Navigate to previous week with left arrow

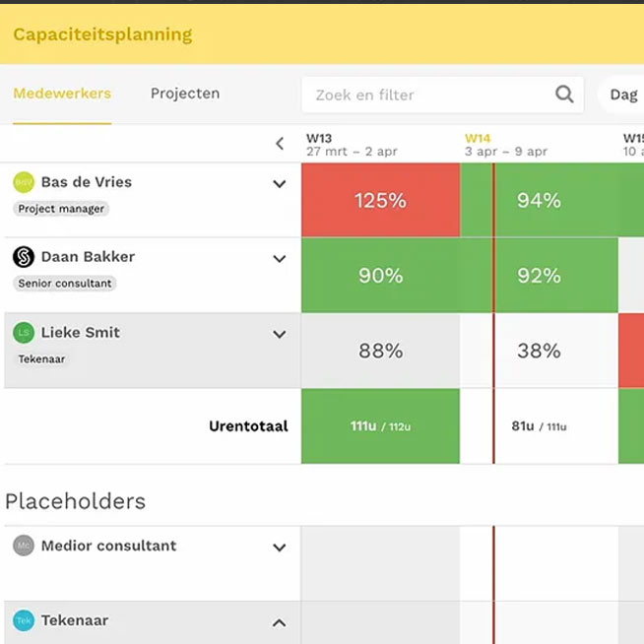pyautogui.click(x=280, y=144)
